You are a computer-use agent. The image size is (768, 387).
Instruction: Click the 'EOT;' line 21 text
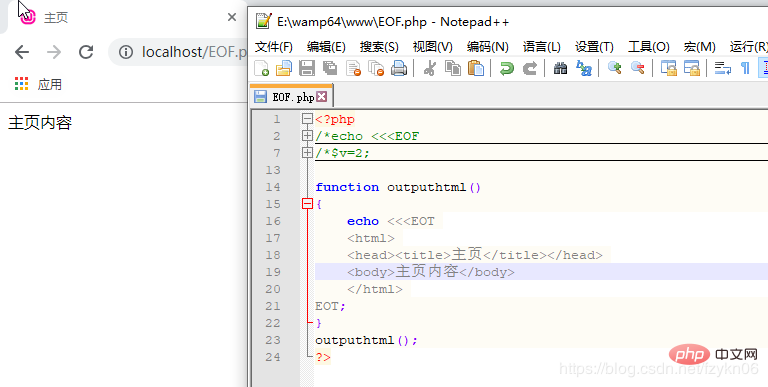[331, 306]
